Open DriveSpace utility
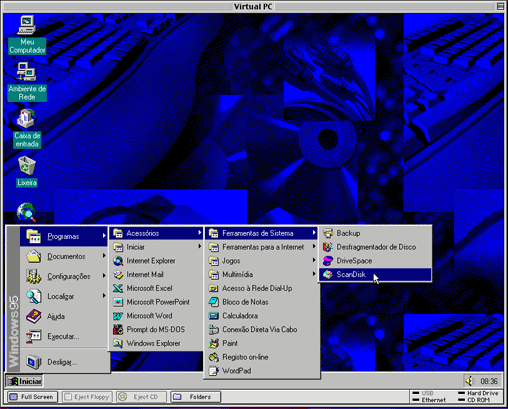 coord(375,261)
